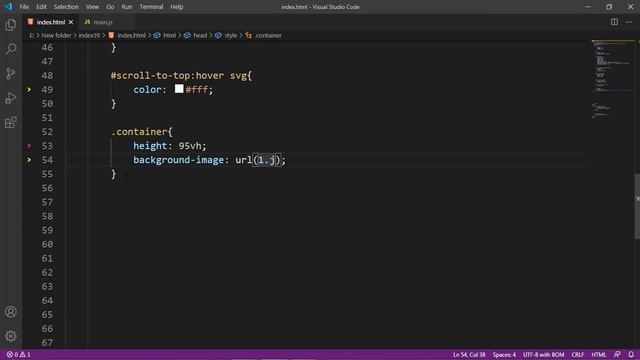The image size is (640, 360).
Task: Click the split editor right icon
Action: coord(614,22)
